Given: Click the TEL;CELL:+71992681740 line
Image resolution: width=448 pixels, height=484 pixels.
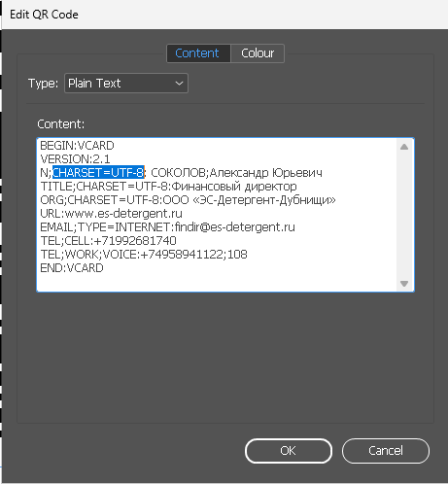Looking at the screenshot, I should pyautogui.click(x=108, y=241).
